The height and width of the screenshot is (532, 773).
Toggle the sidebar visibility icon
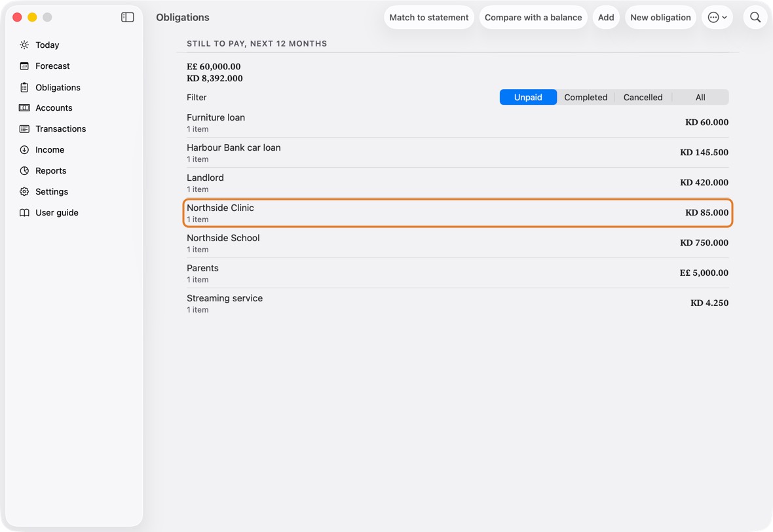[128, 17]
